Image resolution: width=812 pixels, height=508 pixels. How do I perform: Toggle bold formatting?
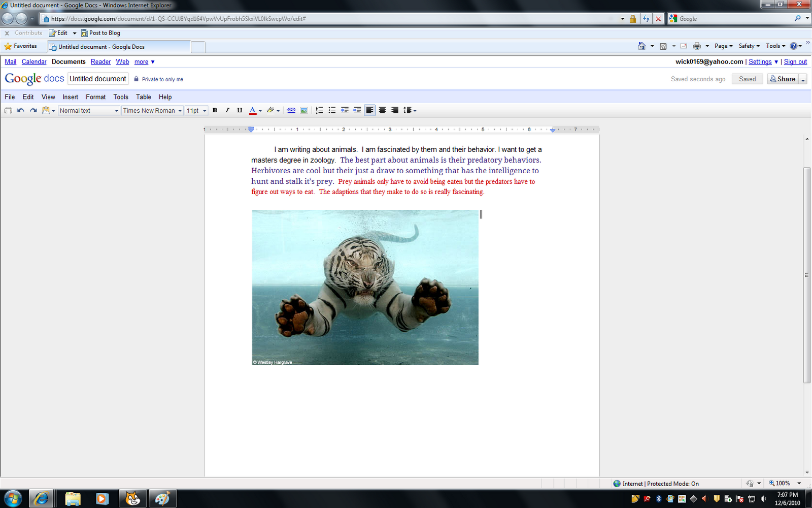[x=215, y=110]
